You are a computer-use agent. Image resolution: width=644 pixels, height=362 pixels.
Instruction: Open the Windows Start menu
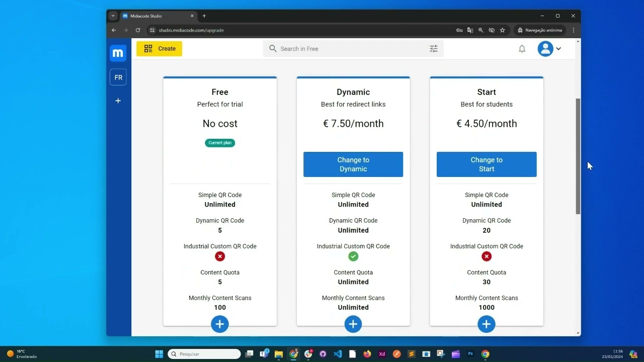pyautogui.click(x=159, y=354)
